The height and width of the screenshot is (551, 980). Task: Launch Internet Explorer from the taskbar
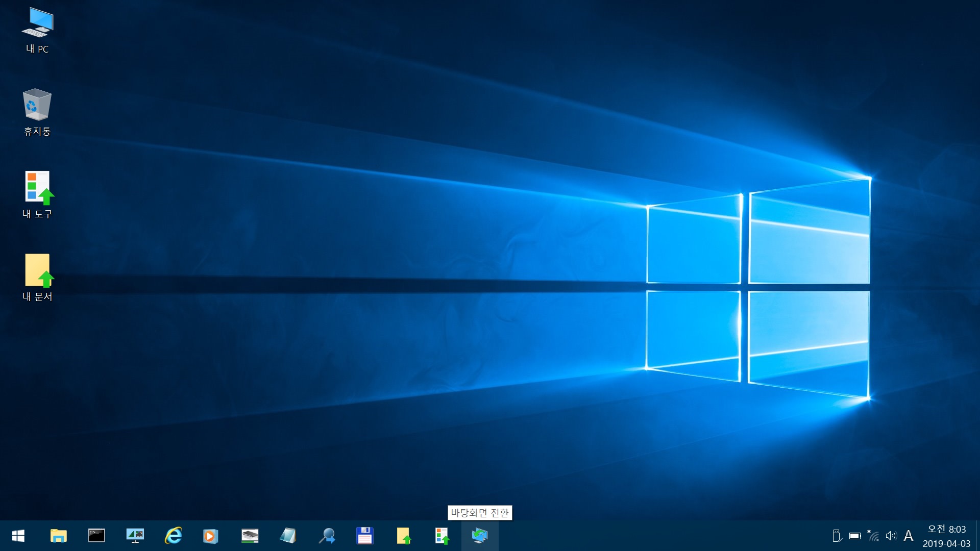click(x=173, y=536)
